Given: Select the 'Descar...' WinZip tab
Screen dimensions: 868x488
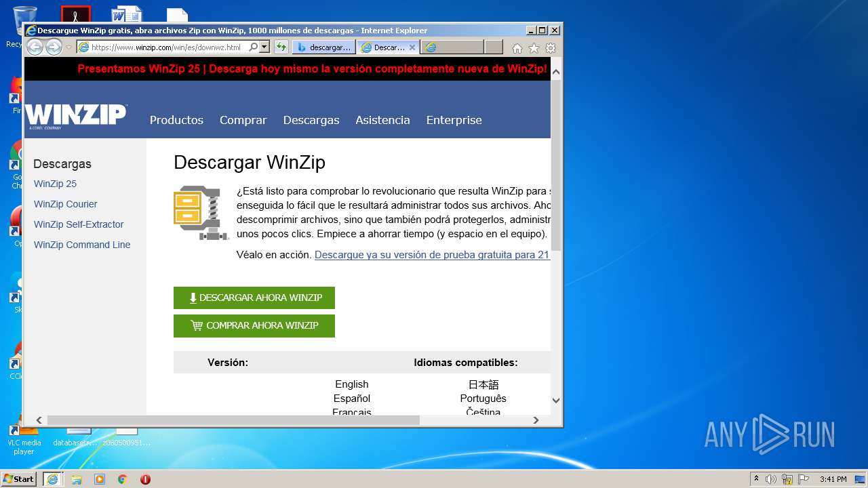Looking at the screenshot, I should point(384,47).
